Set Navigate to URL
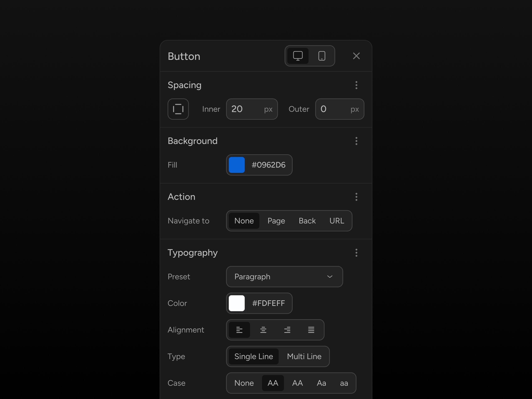Viewport: 532px width, 399px height. 337,221
